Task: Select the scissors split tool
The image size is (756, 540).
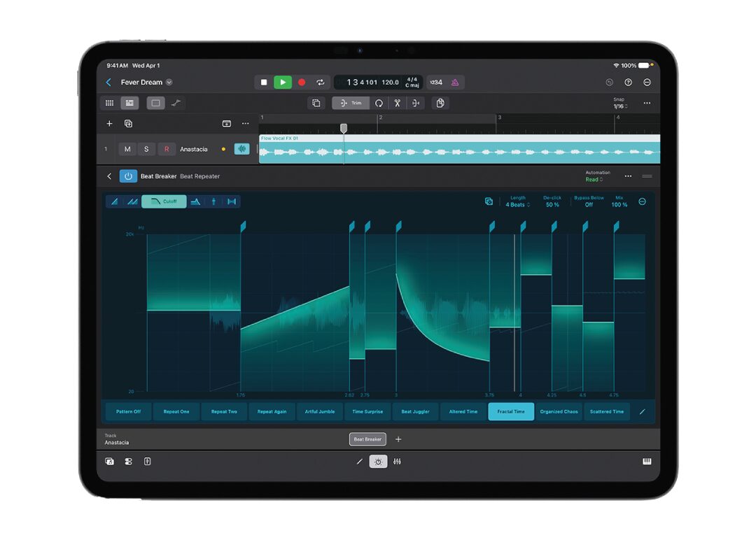Action: (398, 103)
